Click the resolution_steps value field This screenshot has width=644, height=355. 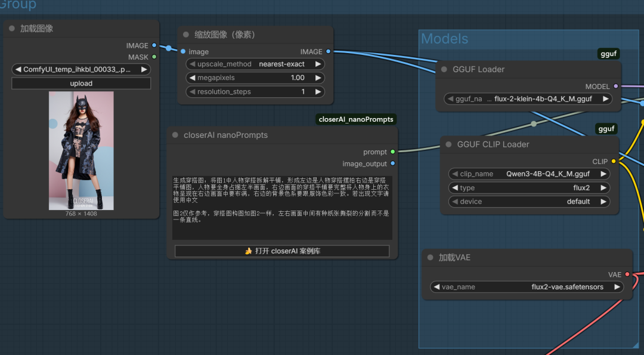click(x=255, y=92)
